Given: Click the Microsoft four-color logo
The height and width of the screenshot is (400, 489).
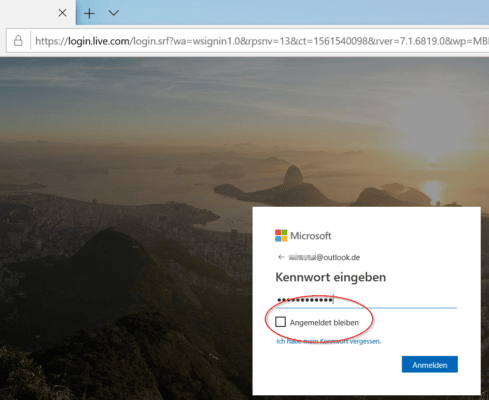Looking at the screenshot, I should click(281, 235).
